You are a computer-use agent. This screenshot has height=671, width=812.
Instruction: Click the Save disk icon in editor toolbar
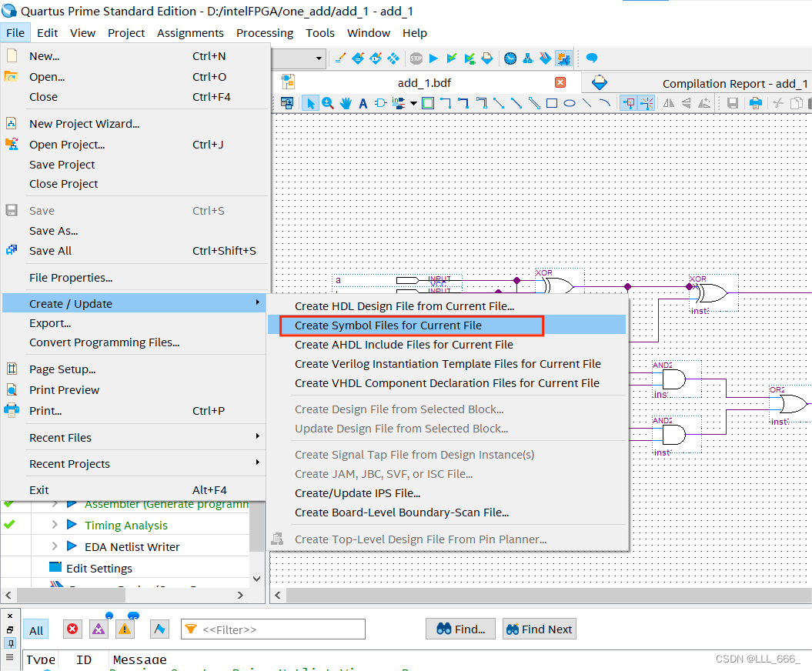732,103
